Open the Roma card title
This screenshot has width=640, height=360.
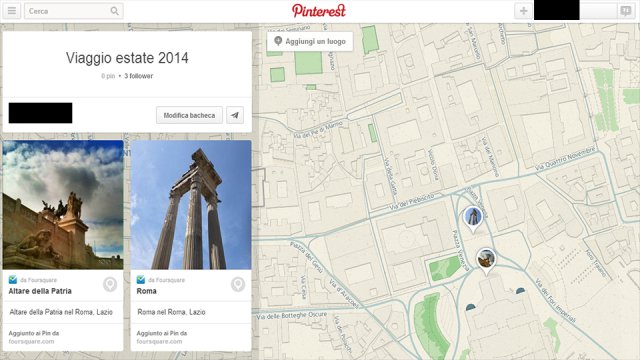click(x=147, y=291)
